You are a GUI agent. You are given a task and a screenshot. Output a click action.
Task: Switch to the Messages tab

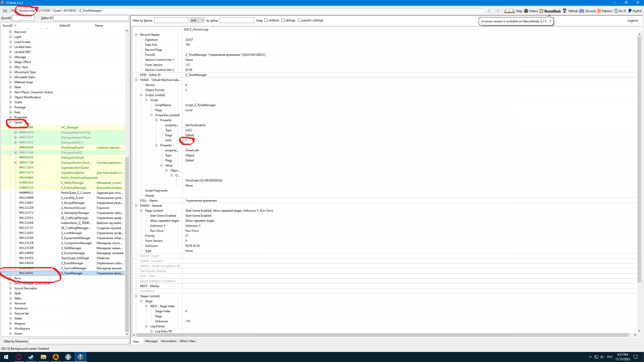tap(151, 341)
